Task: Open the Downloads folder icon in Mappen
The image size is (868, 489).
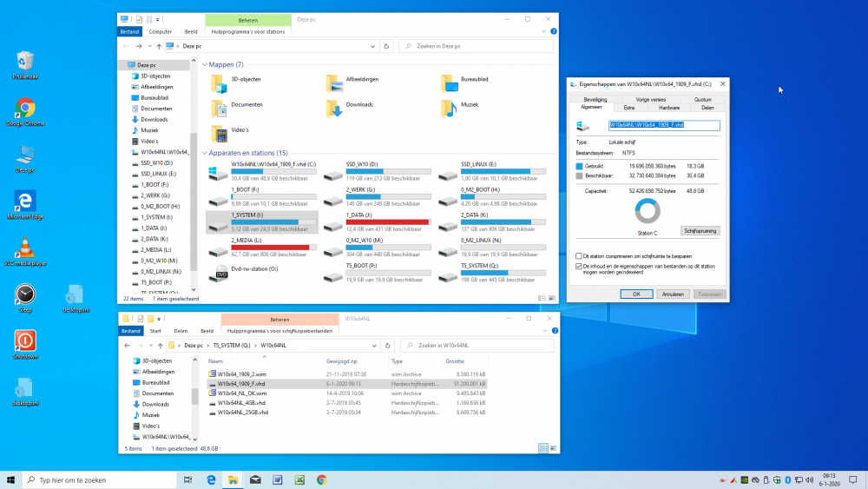Action: (333, 108)
